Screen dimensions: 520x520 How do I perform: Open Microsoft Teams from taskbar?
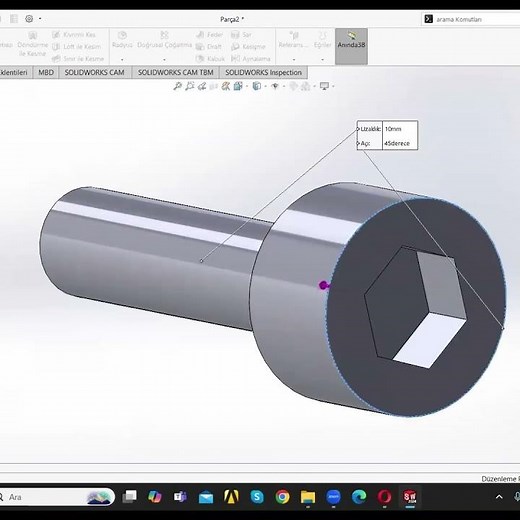point(180,497)
